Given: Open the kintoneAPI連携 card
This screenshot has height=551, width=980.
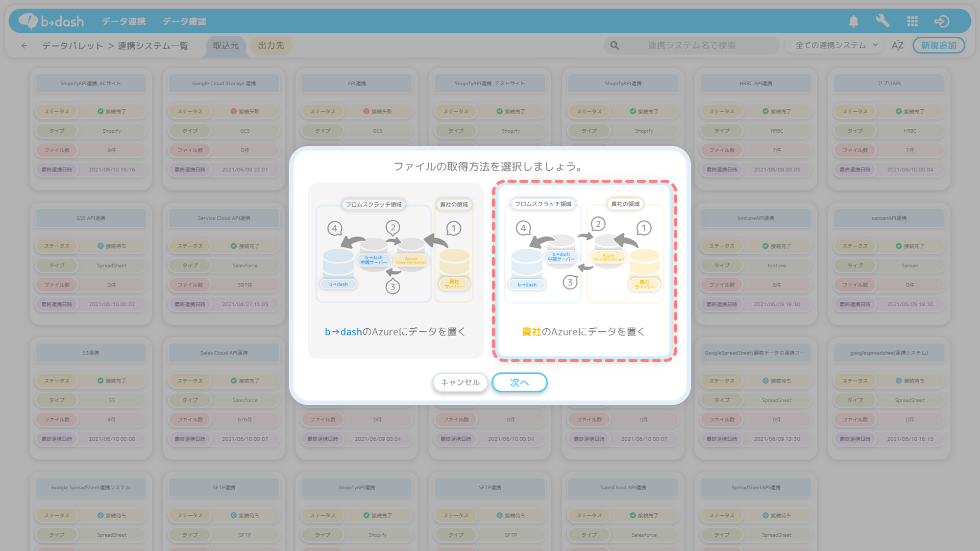Looking at the screenshot, I should point(756,264).
